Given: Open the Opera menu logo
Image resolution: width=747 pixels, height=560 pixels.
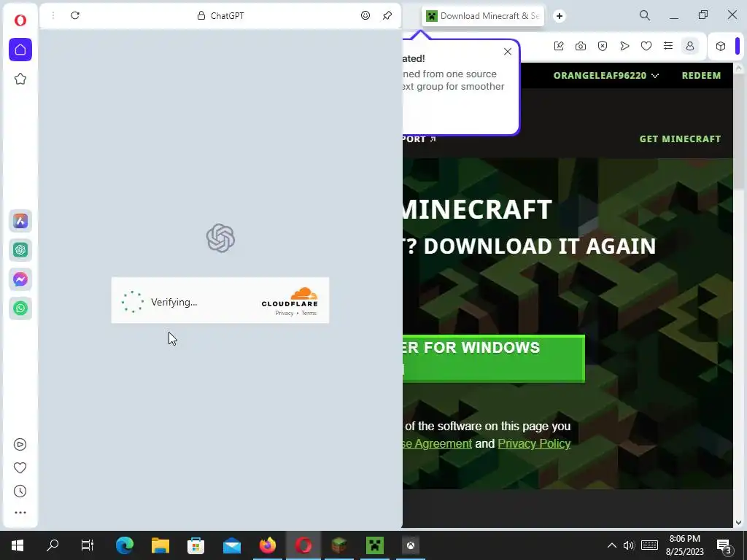Looking at the screenshot, I should tap(20, 20).
